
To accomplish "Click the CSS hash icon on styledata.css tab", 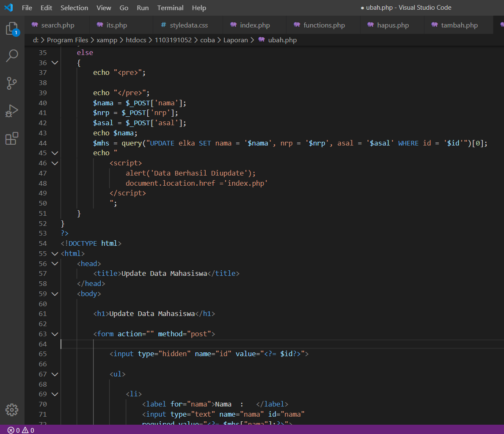I will click(164, 25).
